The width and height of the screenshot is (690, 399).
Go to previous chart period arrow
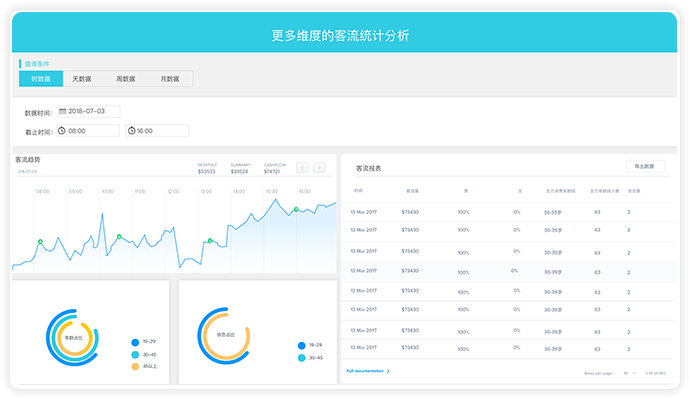[302, 168]
